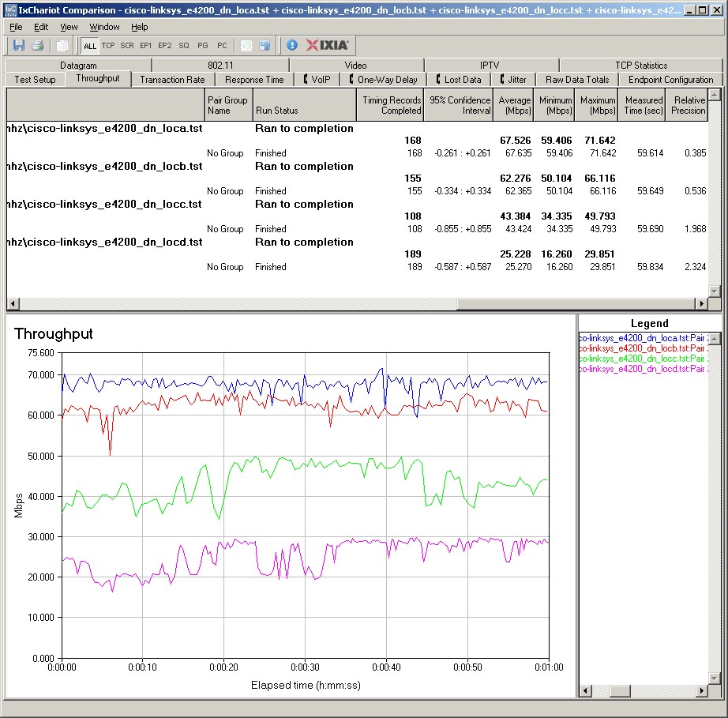The height and width of the screenshot is (718, 728).
Task: Click the 95% Confidence Interval column header
Action: pos(458,105)
